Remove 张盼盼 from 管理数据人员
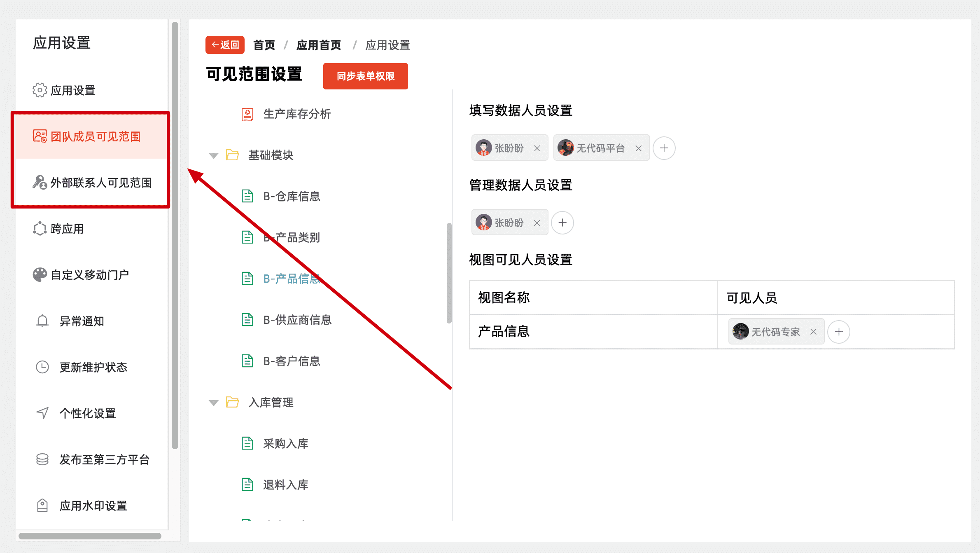This screenshot has width=980, height=553. [x=537, y=223]
